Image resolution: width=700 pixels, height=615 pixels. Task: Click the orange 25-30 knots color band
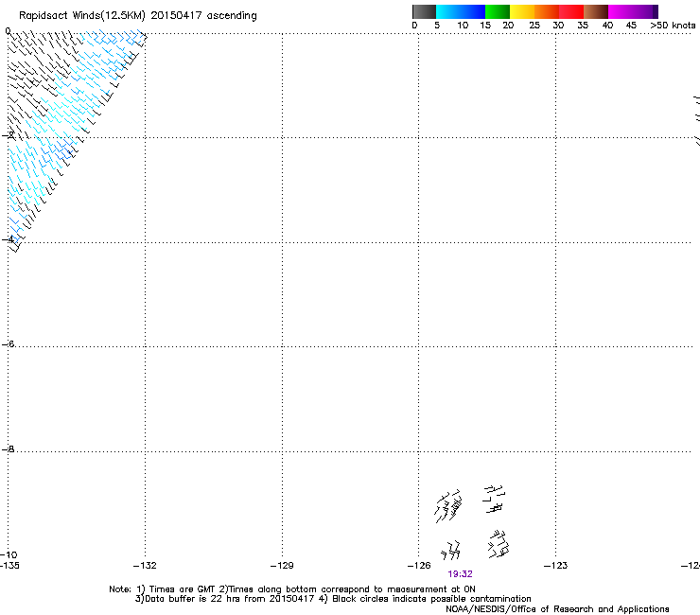547,11
